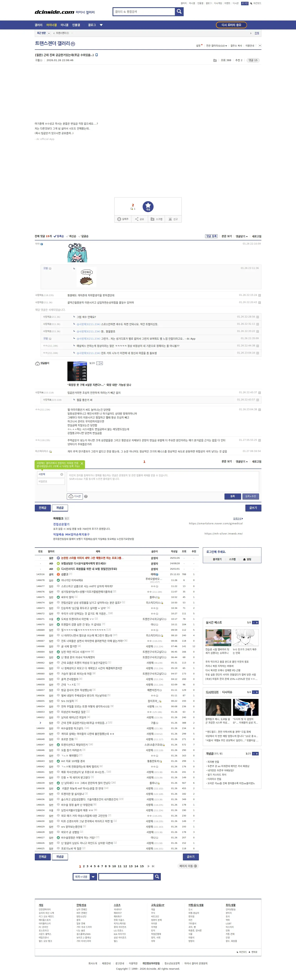Click the bottom board search input

tap(126, 877)
